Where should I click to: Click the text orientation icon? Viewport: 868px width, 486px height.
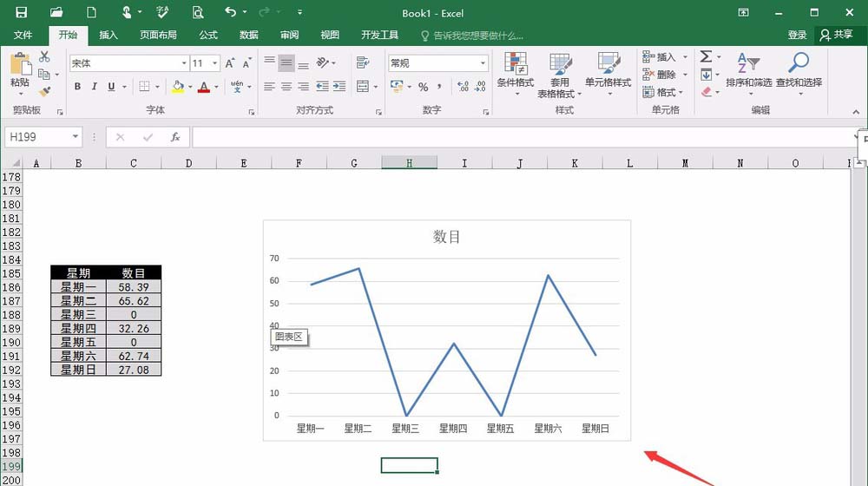(x=322, y=62)
